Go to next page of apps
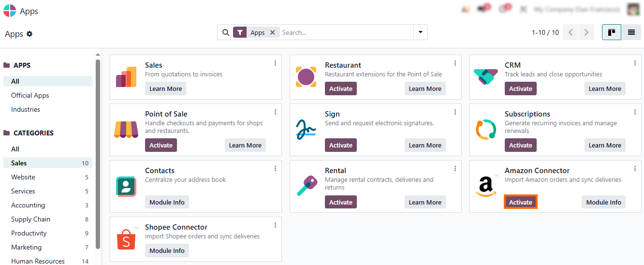Viewport: 644px width, 265px height. click(586, 32)
